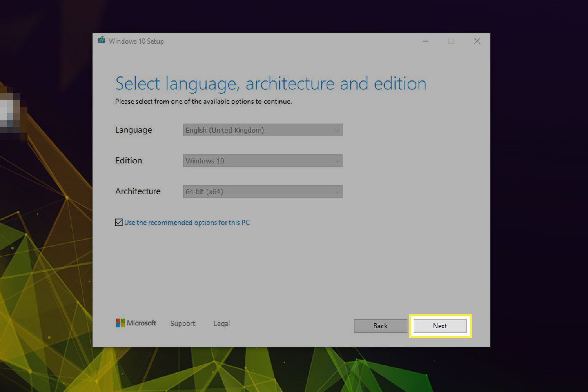This screenshot has width=588, height=392.
Task: Go Back to previous setup step
Action: coord(380,326)
